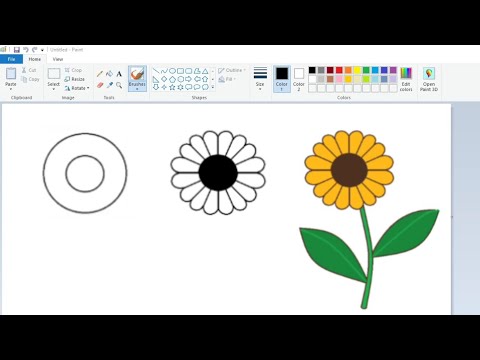Click the Copy button

point(30,79)
